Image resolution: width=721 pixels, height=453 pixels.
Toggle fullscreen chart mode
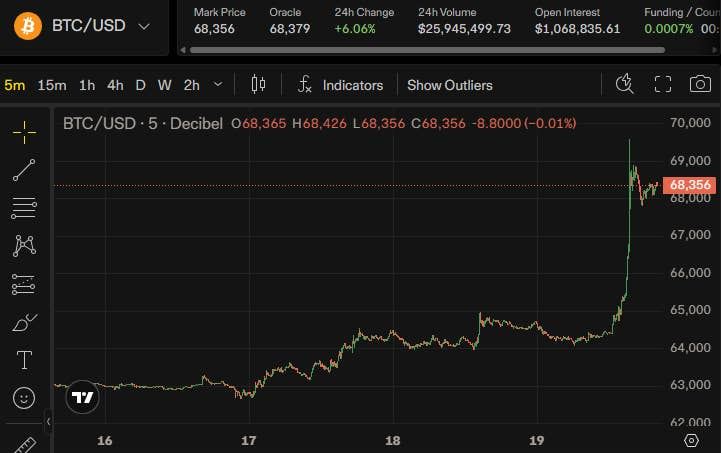[x=663, y=84]
